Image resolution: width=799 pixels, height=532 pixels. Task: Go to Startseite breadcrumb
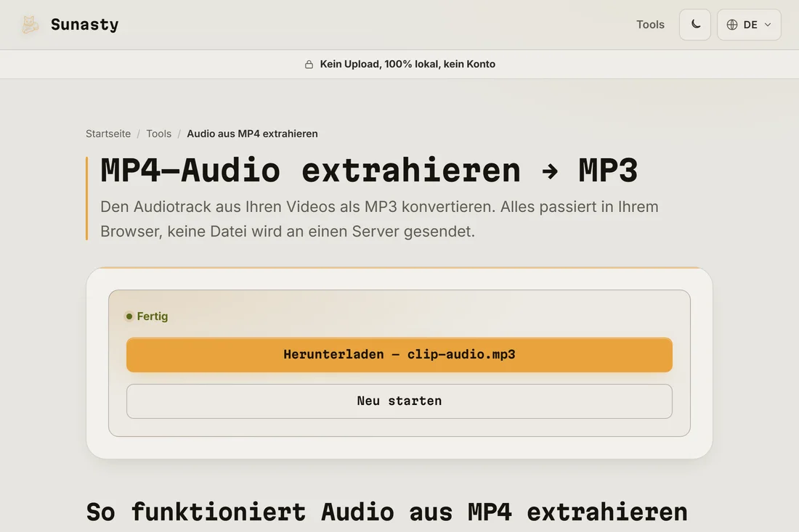[108, 134]
